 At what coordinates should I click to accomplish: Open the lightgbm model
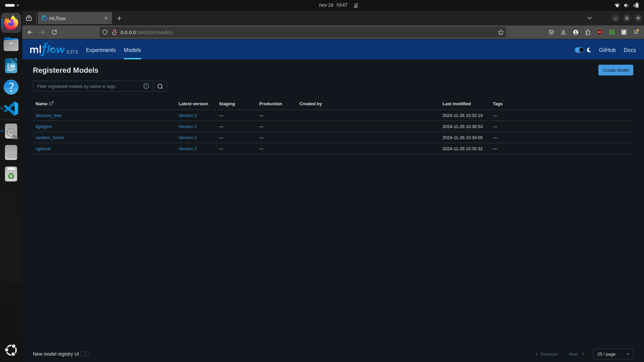pyautogui.click(x=44, y=126)
